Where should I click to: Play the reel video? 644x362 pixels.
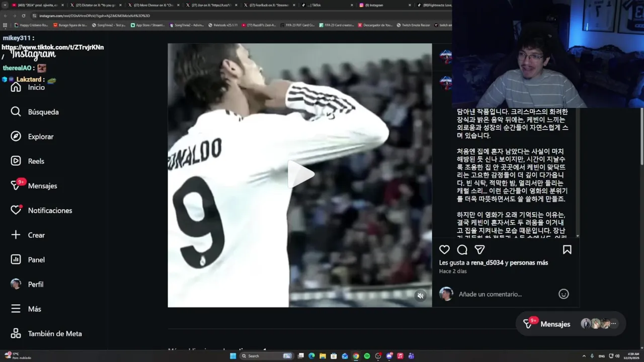tap(300, 175)
